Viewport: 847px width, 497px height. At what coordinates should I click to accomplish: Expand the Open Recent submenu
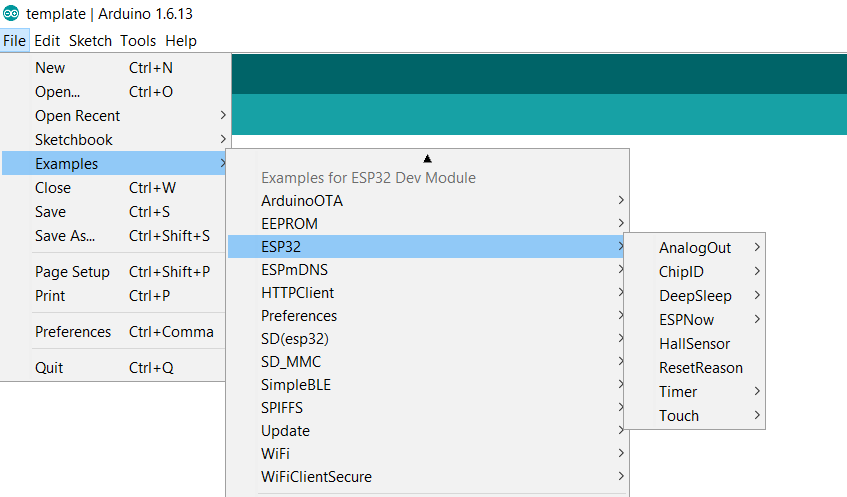(x=78, y=116)
